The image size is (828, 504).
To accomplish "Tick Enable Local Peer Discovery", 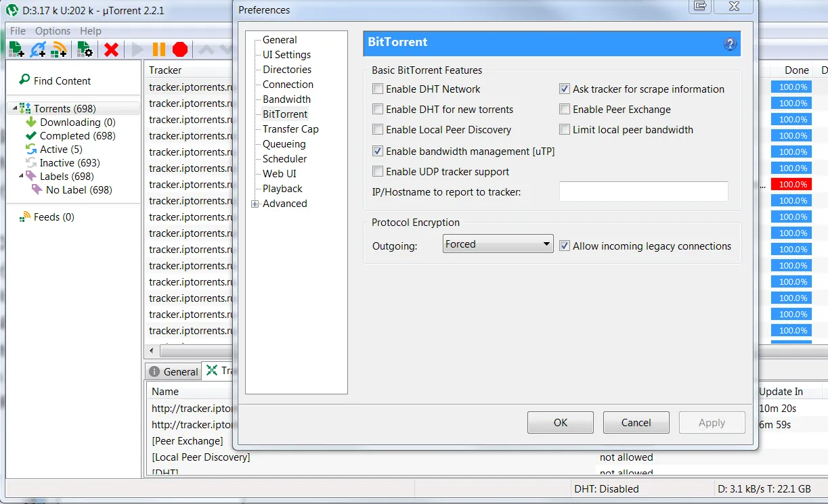I will 378,129.
